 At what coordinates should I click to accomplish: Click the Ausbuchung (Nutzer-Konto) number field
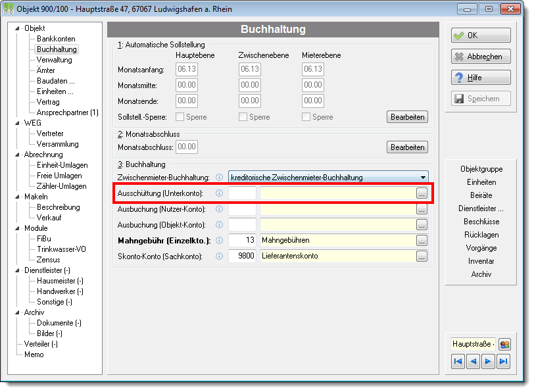click(242, 208)
